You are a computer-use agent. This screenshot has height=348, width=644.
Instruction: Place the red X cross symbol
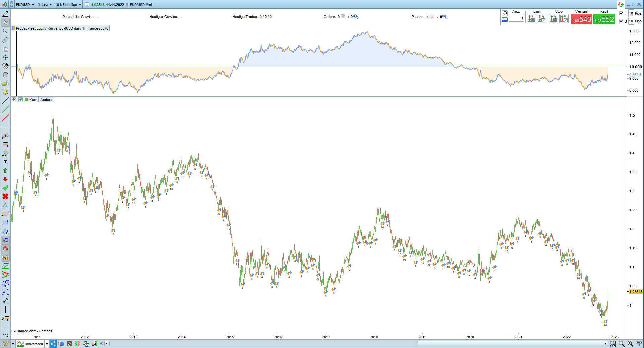point(5,196)
